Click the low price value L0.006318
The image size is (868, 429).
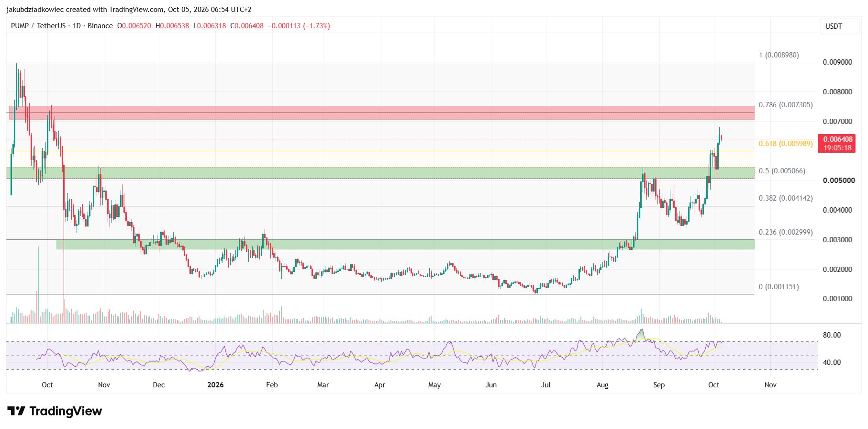tap(210, 26)
